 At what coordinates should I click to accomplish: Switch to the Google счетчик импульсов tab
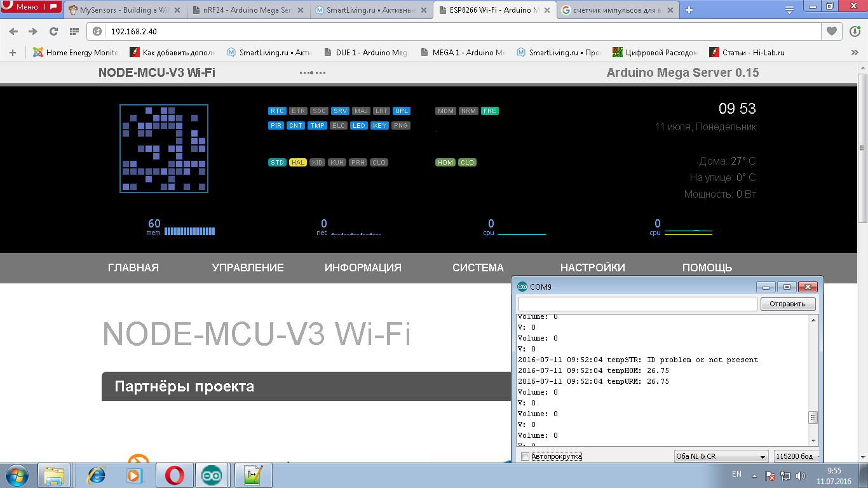pos(619,10)
